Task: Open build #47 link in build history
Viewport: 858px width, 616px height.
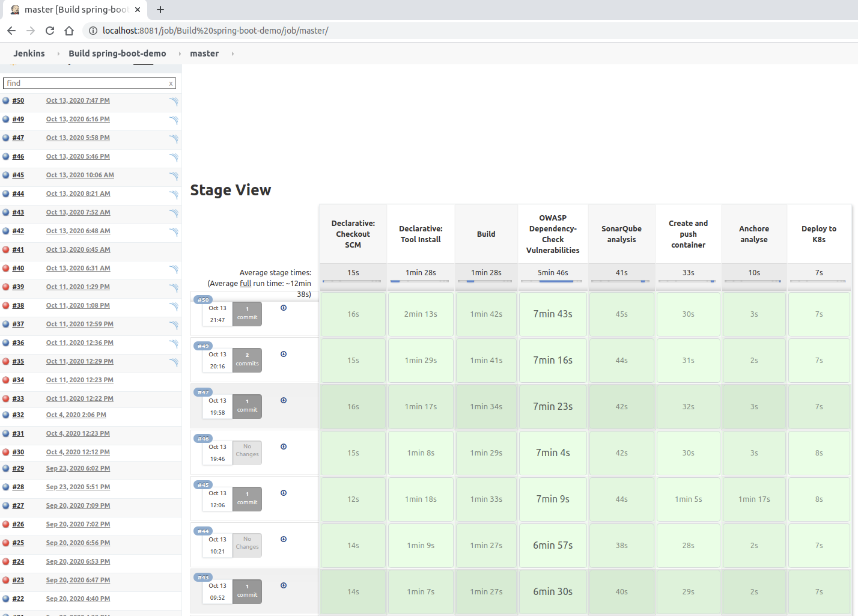Action: click(x=18, y=138)
